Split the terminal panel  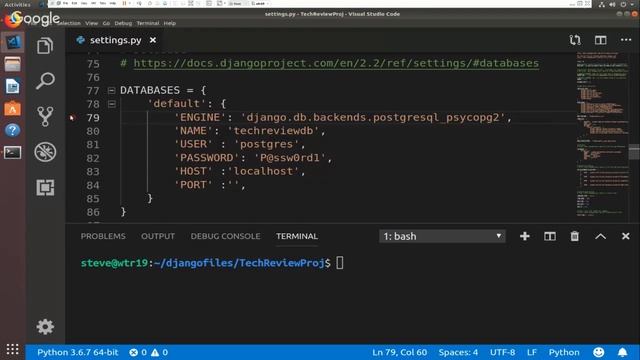(x=549, y=236)
